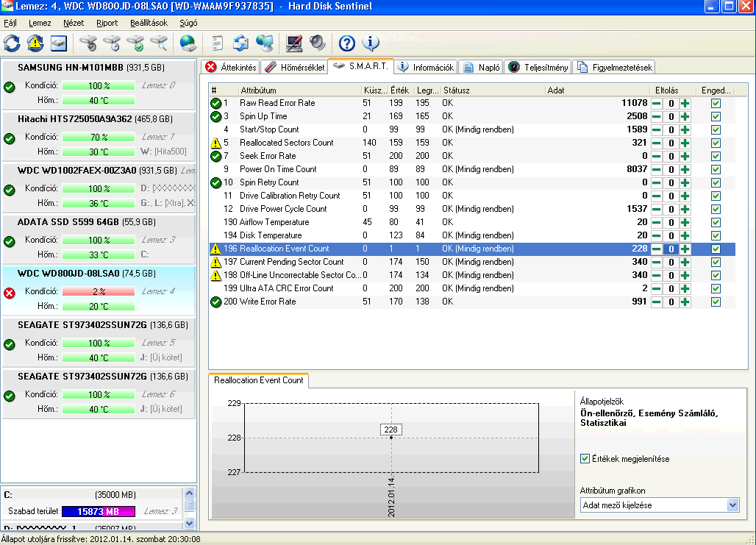Switch to the Információk tab
Screen dimensions: 756x545
pyautogui.click(x=425, y=67)
